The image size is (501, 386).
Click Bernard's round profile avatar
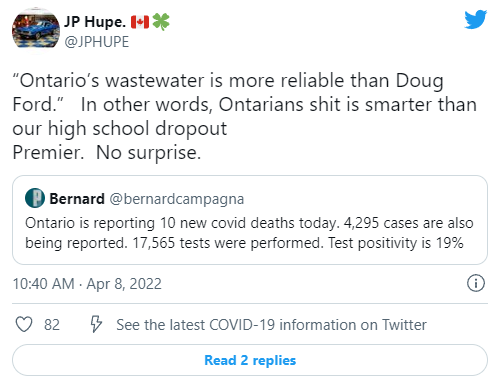pos(35,198)
